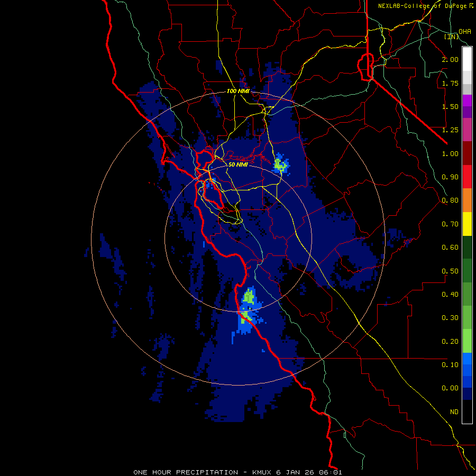Pick the white swatch atop the color scale
This screenshot has height=476, width=476.
click(467, 59)
